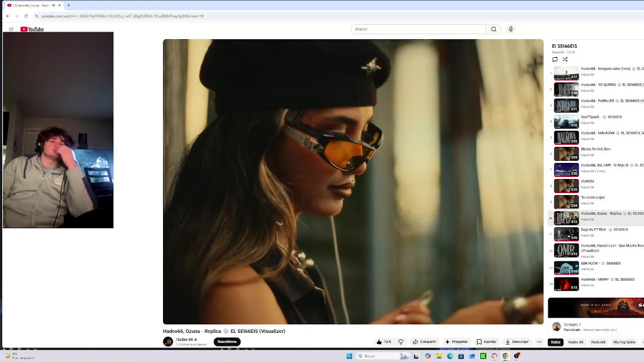This screenshot has width=644, height=362.
Task: Click the site info icon in address bar
Action: (x=37, y=16)
